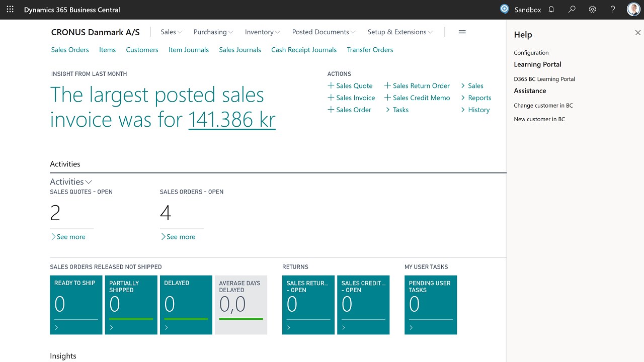Expand the Purchasing dropdown menu

coord(213,32)
